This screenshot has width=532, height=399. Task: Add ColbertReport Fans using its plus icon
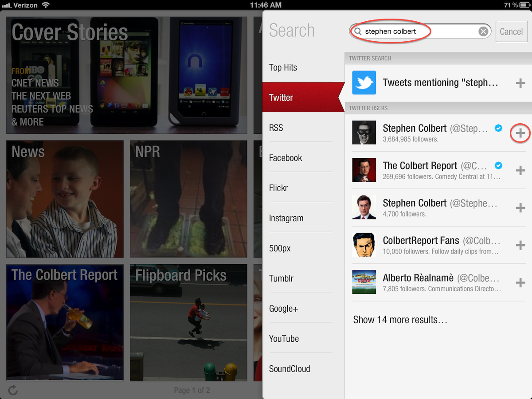pos(520,245)
